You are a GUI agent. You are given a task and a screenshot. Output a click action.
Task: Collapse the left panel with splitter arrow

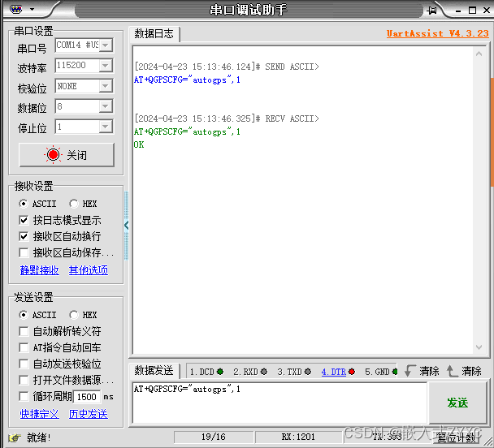point(126,226)
